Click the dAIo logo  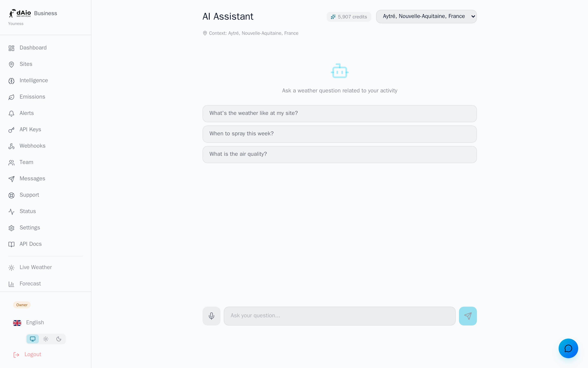[20, 13]
